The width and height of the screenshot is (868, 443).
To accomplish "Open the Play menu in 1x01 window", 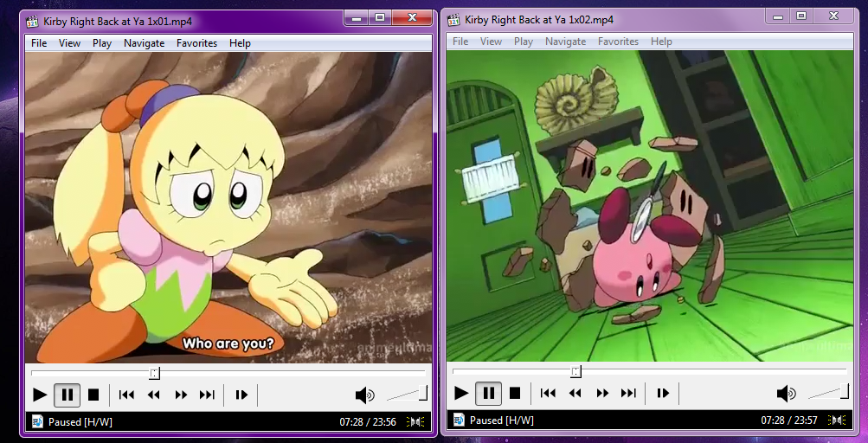I will coord(102,43).
